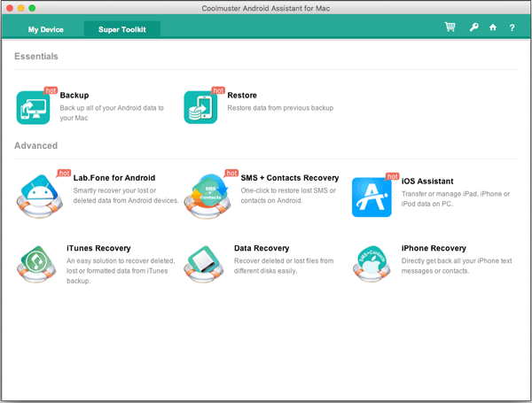
Task: Click the Restore title text
Action: (242, 96)
